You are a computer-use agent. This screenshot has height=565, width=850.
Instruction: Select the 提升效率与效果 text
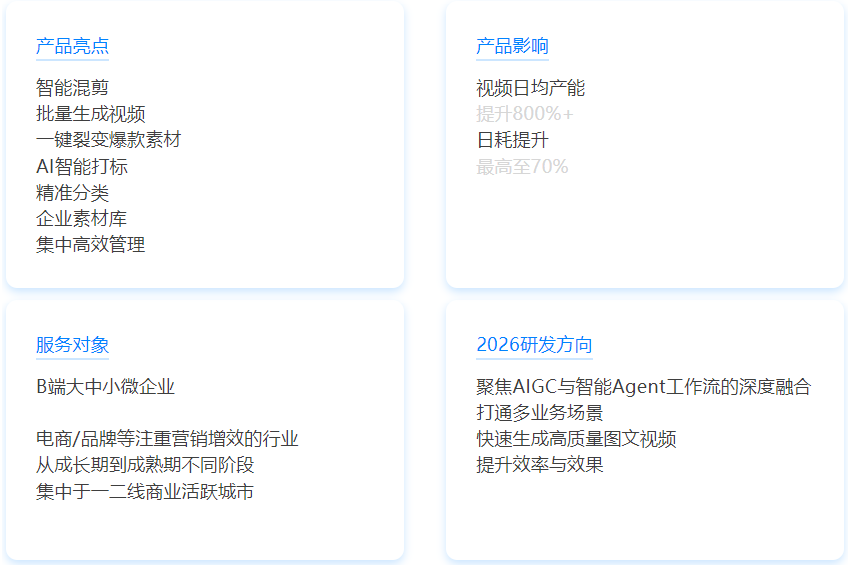pos(540,465)
